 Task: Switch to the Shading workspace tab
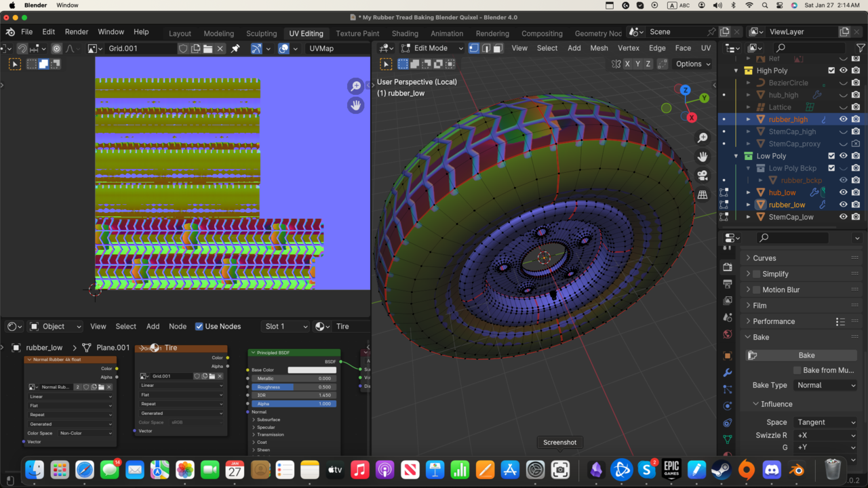(405, 33)
